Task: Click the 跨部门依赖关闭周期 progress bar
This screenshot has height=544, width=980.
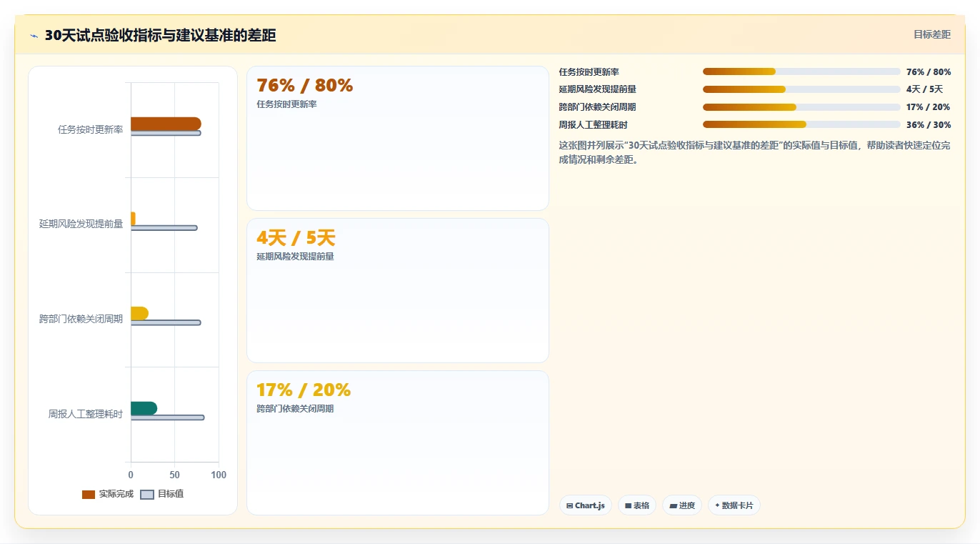Action: coord(801,107)
